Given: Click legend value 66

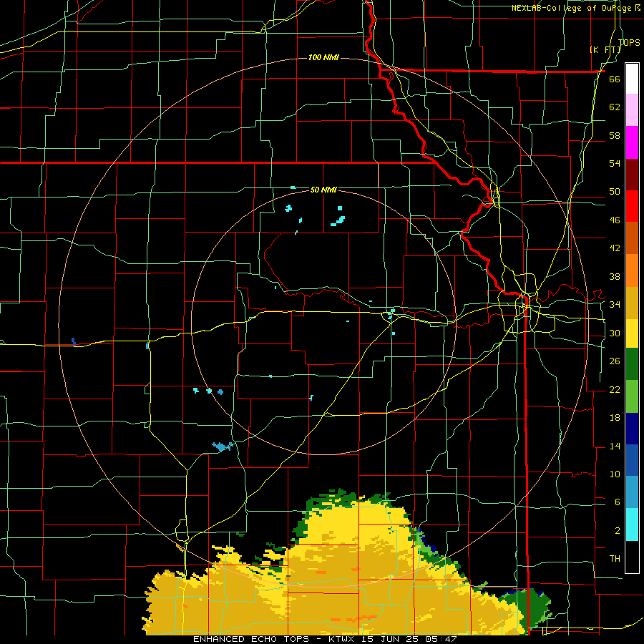Looking at the screenshot, I should pos(615,79).
